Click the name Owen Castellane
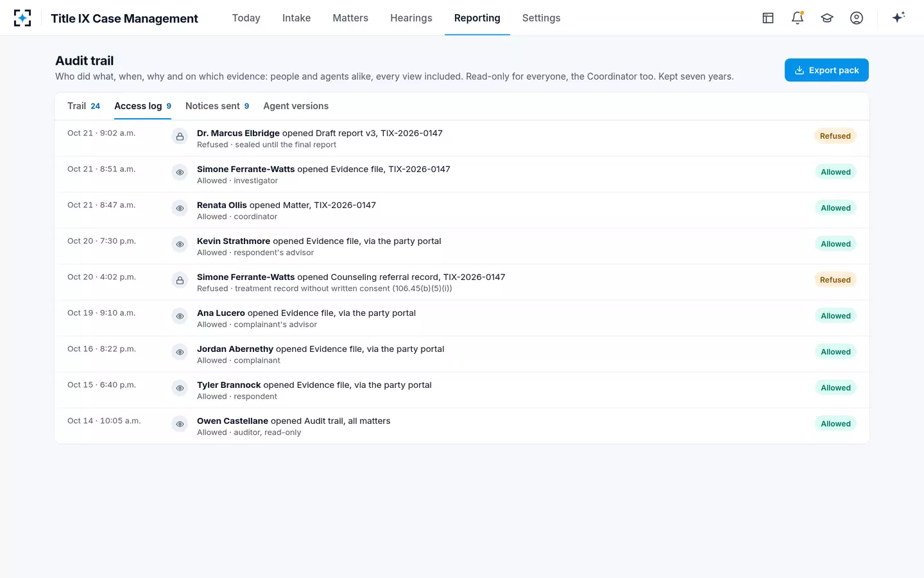This screenshot has height=578, width=924. tap(232, 421)
